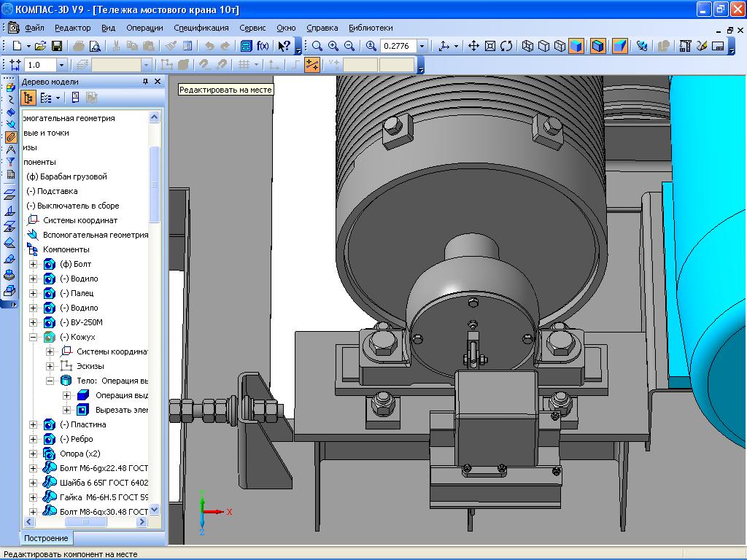Toggle the model tree structure view button
The image size is (747, 560).
(28, 98)
